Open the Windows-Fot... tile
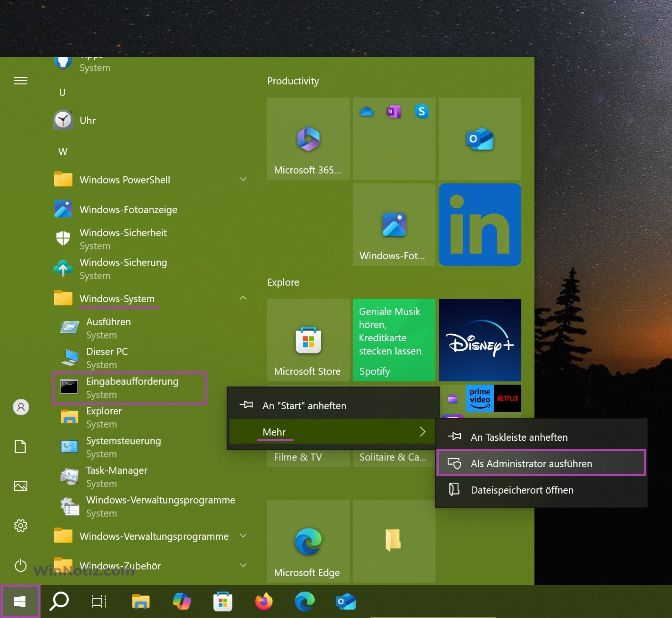This screenshot has width=672, height=618. [x=394, y=224]
